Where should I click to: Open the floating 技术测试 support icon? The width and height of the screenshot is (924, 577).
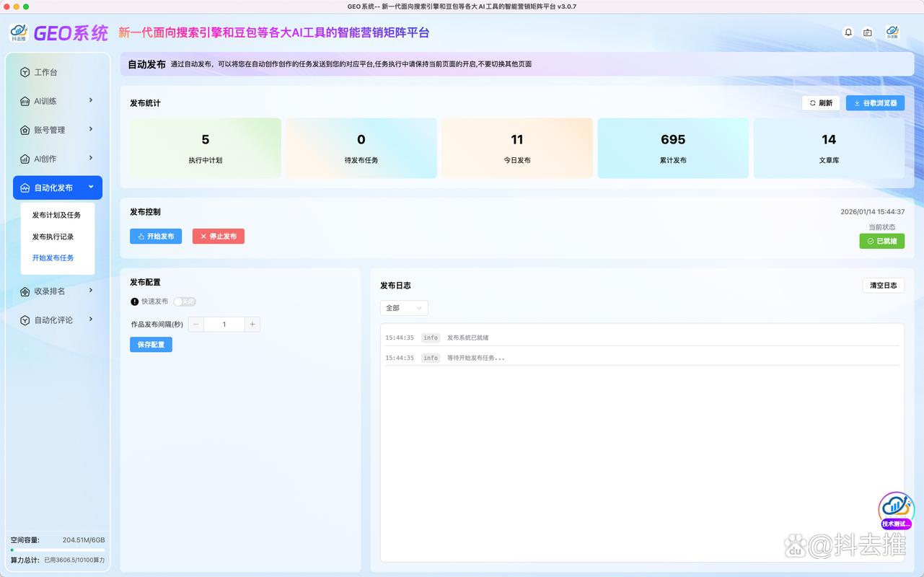point(896,511)
